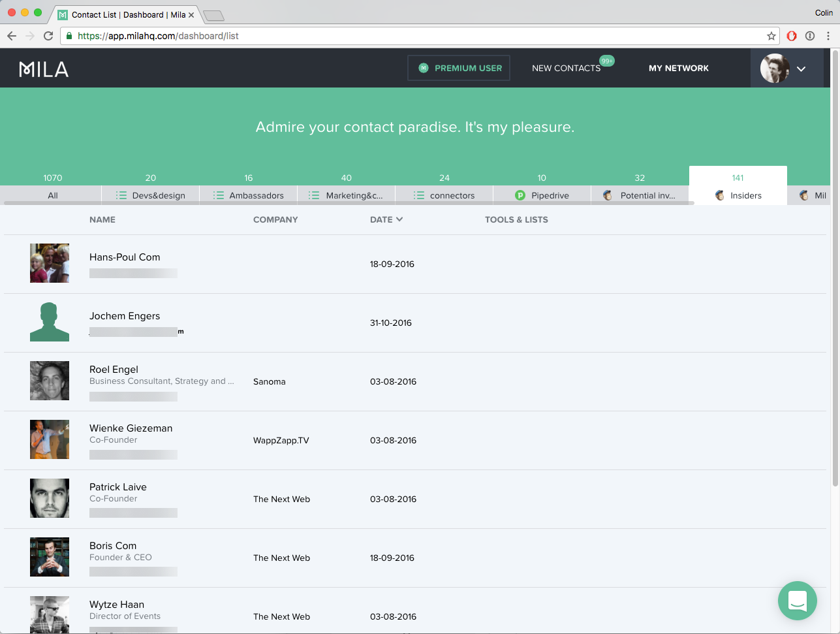
Task: Click the Insiders tab Mailchimp icon
Action: pyautogui.click(x=720, y=195)
